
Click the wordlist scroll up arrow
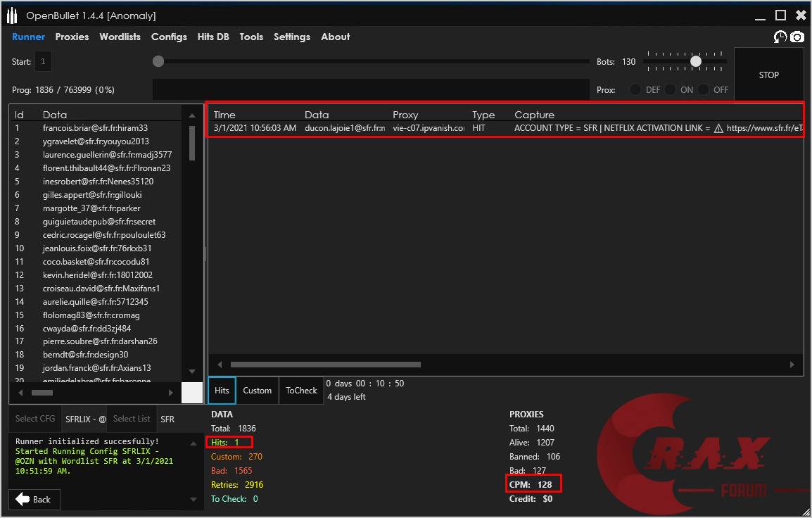(192, 115)
